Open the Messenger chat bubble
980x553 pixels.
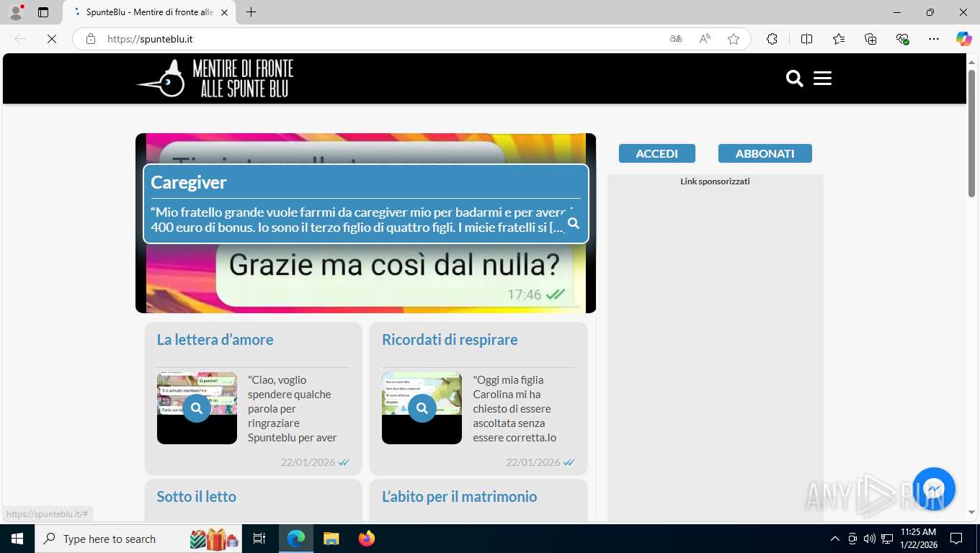(934, 489)
